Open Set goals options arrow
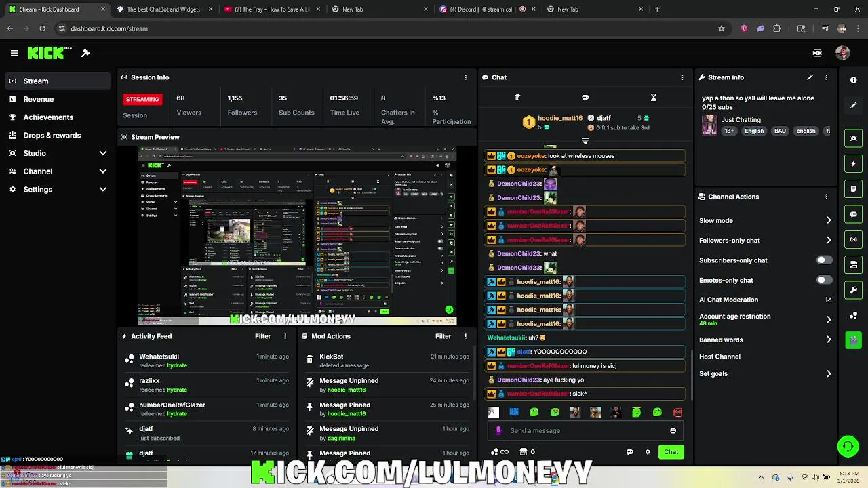The height and width of the screenshot is (488, 868). click(x=829, y=373)
